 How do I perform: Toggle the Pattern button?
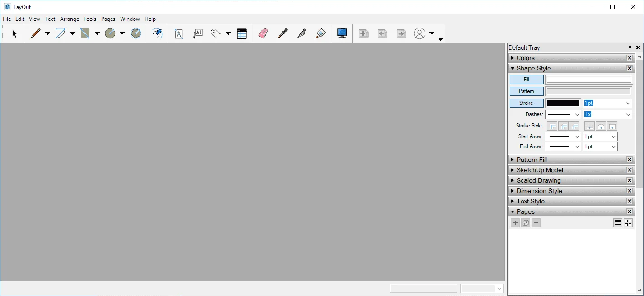(527, 91)
